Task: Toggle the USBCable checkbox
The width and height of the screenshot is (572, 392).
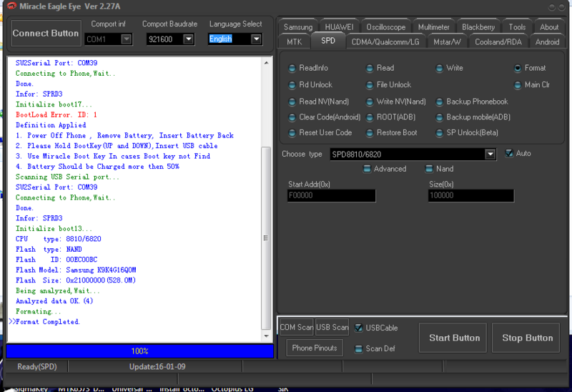Action: pyautogui.click(x=359, y=328)
